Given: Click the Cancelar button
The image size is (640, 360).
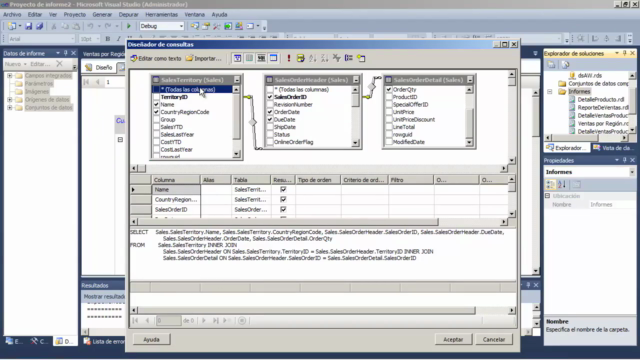Looking at the screenshot, I should (494, 340).
